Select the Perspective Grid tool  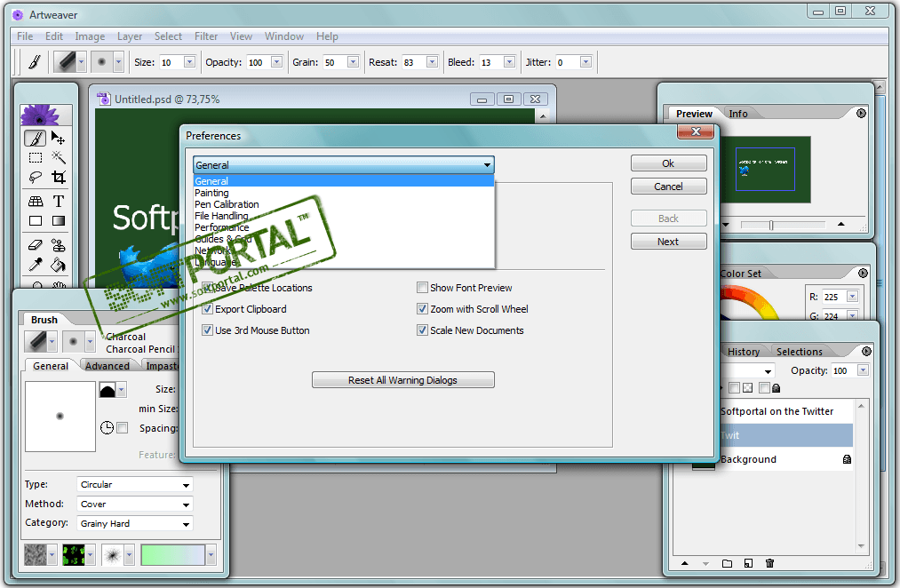[35, 202]
